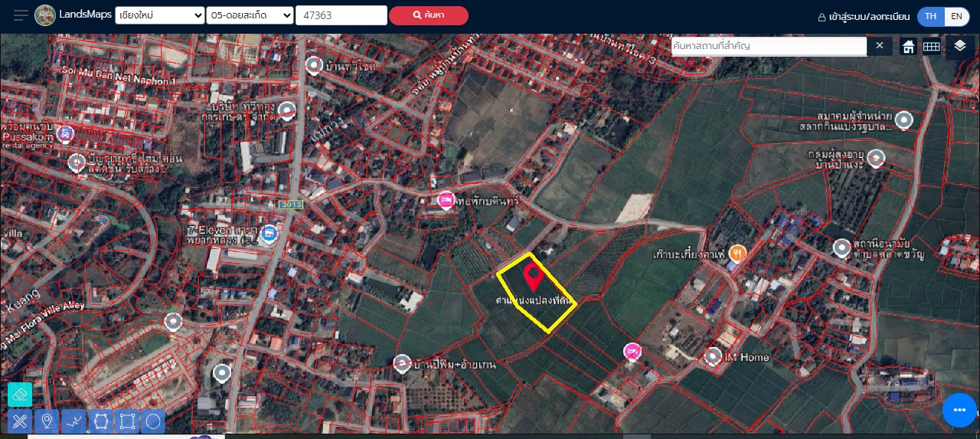
Task: Choose the polyline drawing tool
Action: pyautogui.click(x=73, y=421)
